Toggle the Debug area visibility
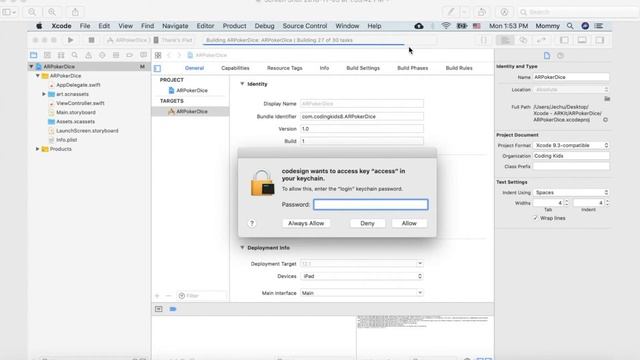Image resolution: width=640 pixels, height=360 pixels. click(582, 40)
